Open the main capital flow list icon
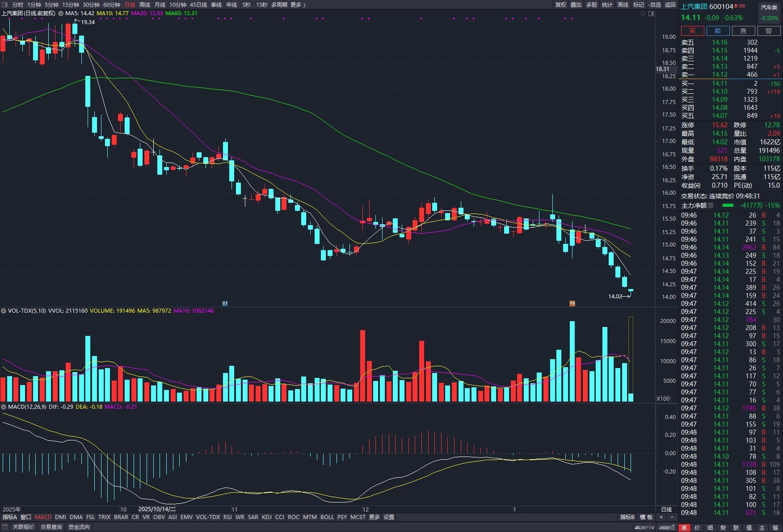Screen dimensions: 783x532 pyautogui.click(x=711, y=205)
